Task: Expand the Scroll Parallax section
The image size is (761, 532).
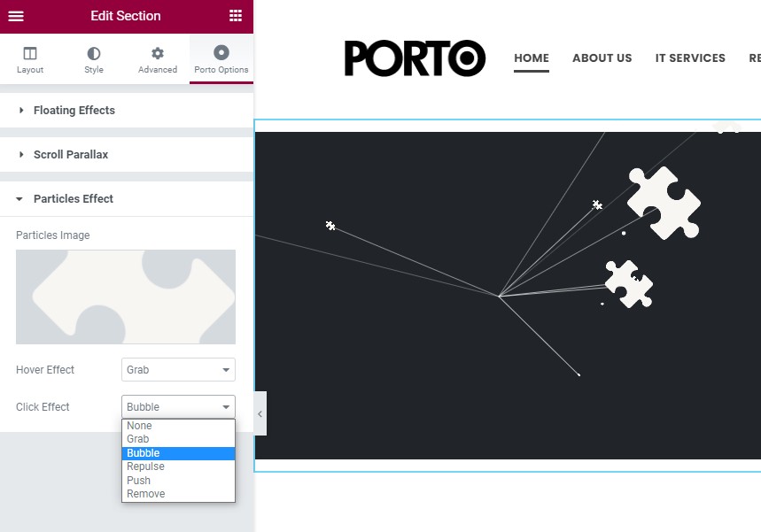Action: (x=126, y=155)
